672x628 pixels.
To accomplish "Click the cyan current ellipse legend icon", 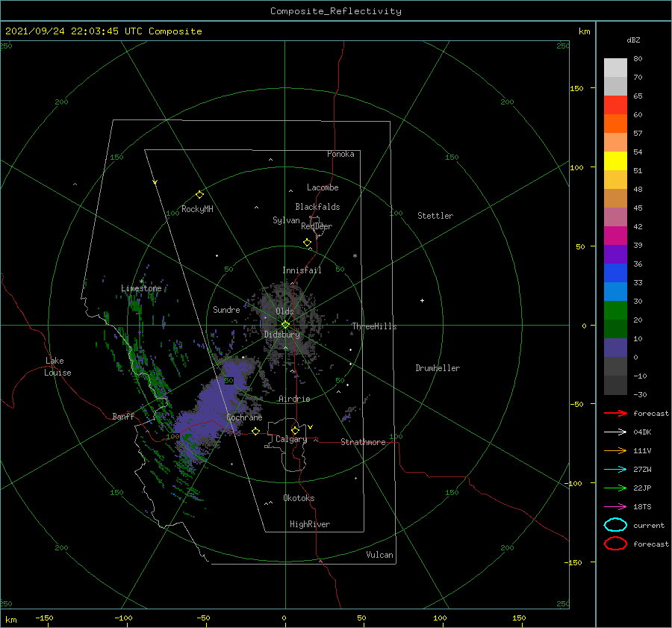I will click(615, 525).
